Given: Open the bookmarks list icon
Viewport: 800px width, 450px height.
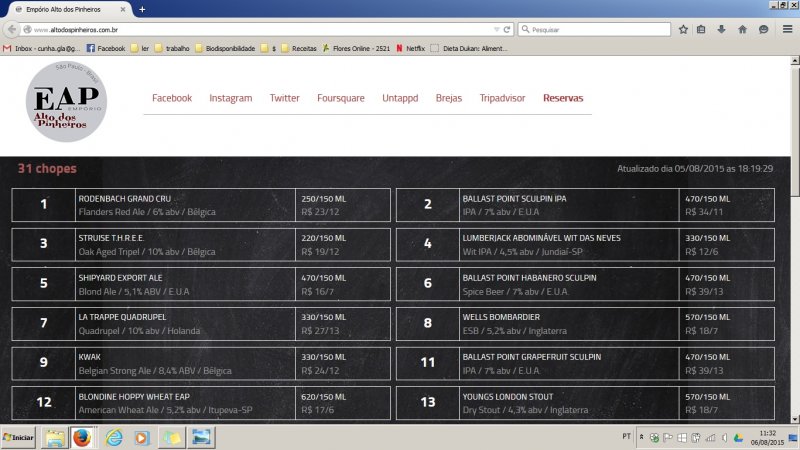Looking at the screenshot, I should [x=701, y=30].
